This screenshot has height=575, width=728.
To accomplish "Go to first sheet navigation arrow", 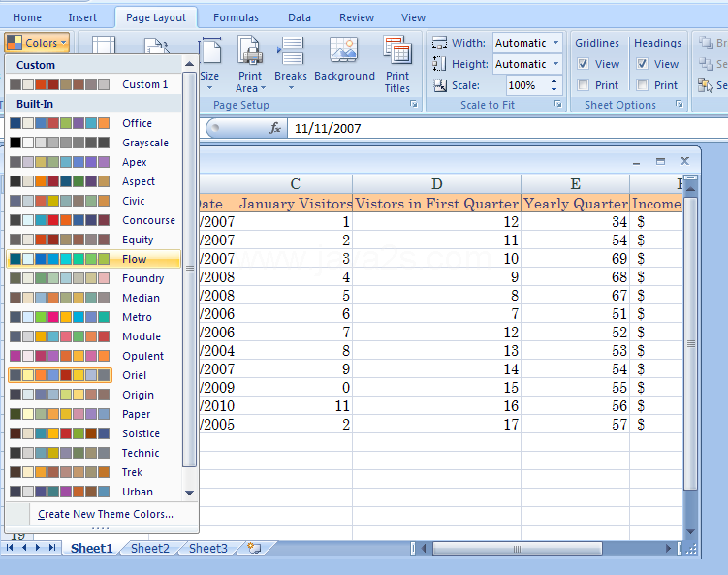I will 10,548.
